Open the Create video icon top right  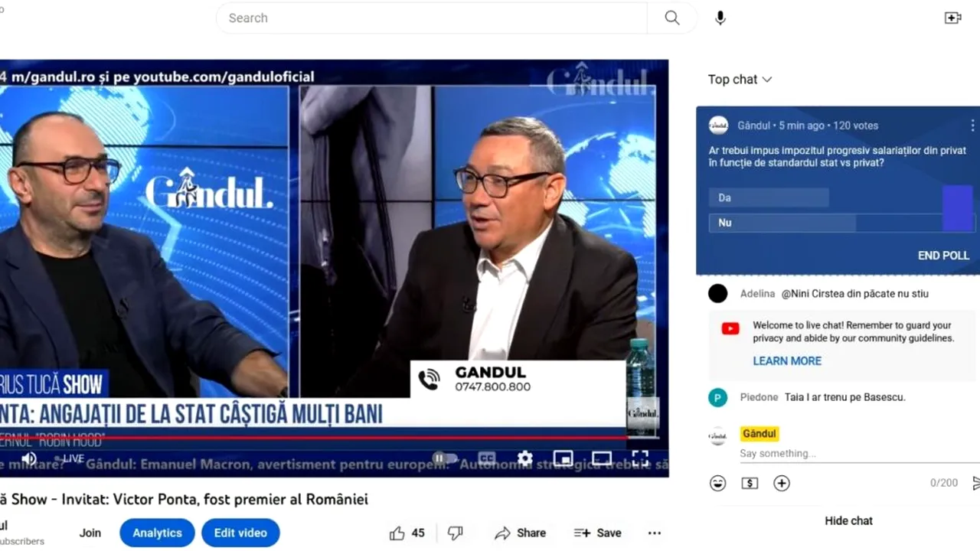[952, 17]
